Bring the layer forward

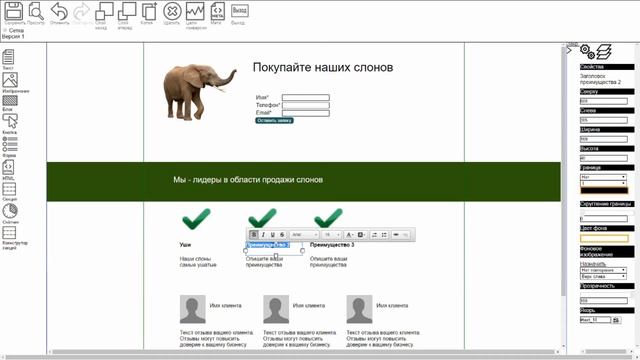pyautogui.click(x=127, y=11)
